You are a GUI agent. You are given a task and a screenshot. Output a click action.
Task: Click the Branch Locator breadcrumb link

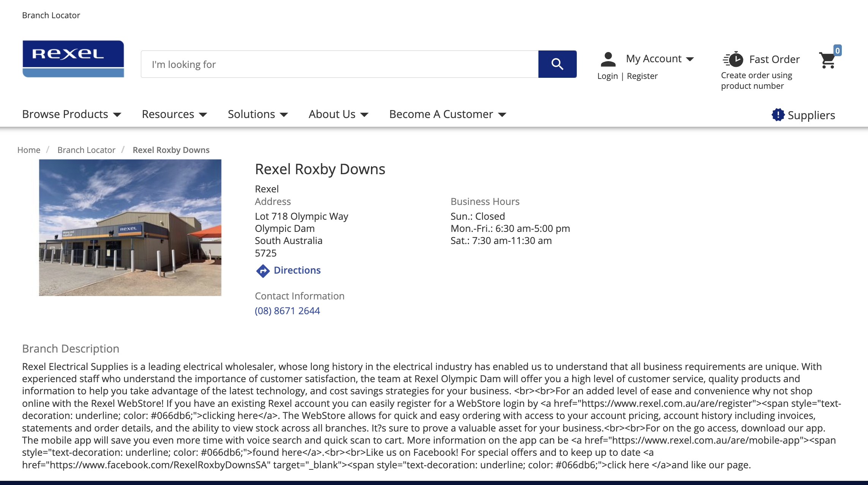point(86,150)
